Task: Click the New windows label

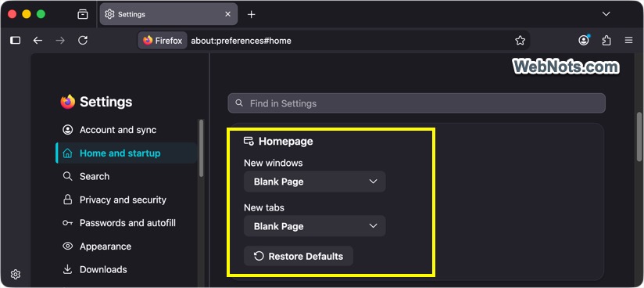Action: (x=273, y=163)
